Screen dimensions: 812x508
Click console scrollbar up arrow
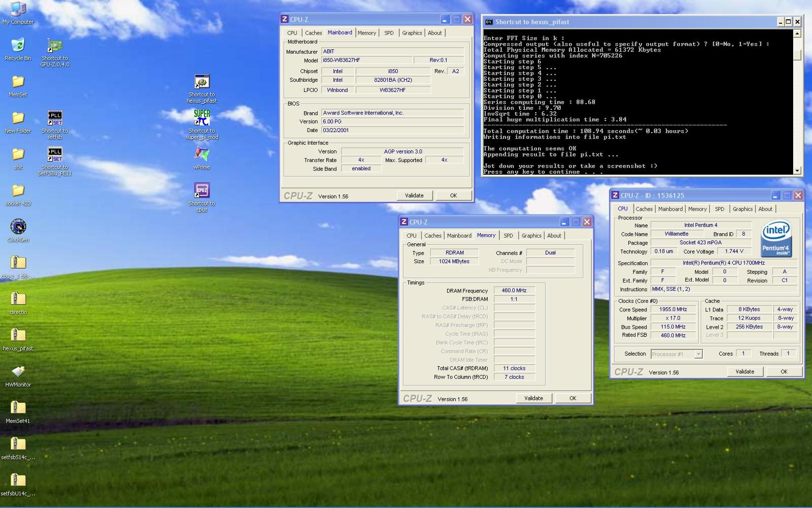point(797,34)
